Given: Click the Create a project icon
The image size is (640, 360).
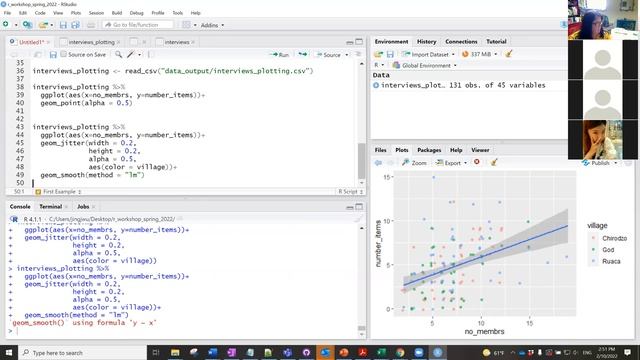Looking at the screenshot, I should click(x=27, y=25).
